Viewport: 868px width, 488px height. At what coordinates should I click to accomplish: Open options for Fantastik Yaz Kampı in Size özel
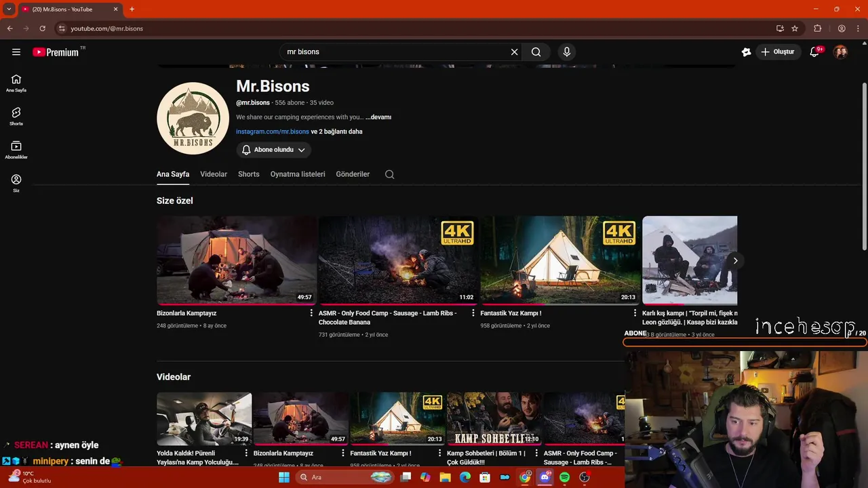coord(635,313)
